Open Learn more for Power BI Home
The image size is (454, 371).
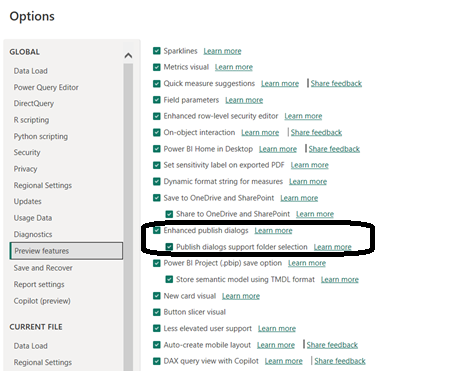278,149
